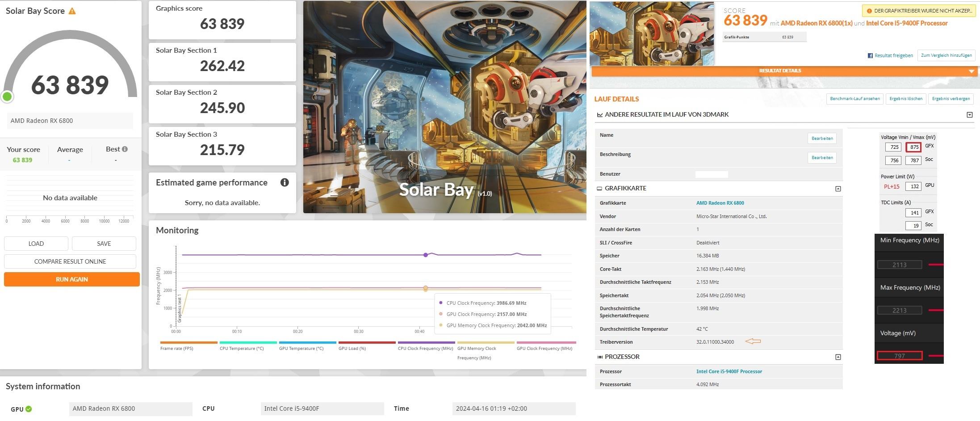980x421 pixels.
Task: Open AMD Radeon RX 6800 link in Grafikkarte row
Action: pyautogui.click(x=720, y=203)
